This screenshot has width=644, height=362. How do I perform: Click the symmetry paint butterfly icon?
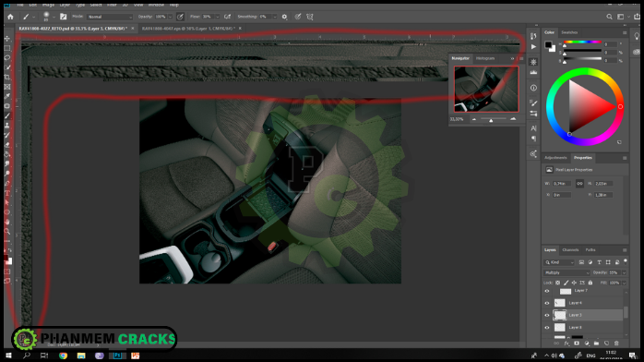(x=310, y=17)
